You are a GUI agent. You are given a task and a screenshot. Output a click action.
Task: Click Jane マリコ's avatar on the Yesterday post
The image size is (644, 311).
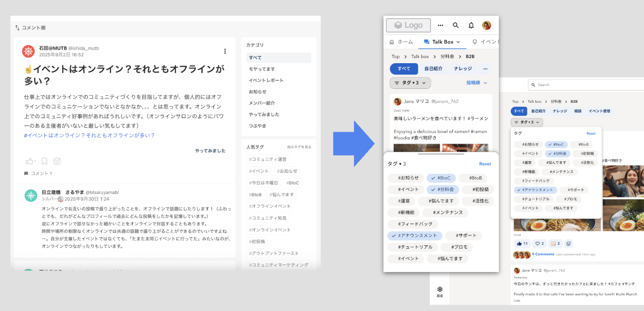click(517, 271)
